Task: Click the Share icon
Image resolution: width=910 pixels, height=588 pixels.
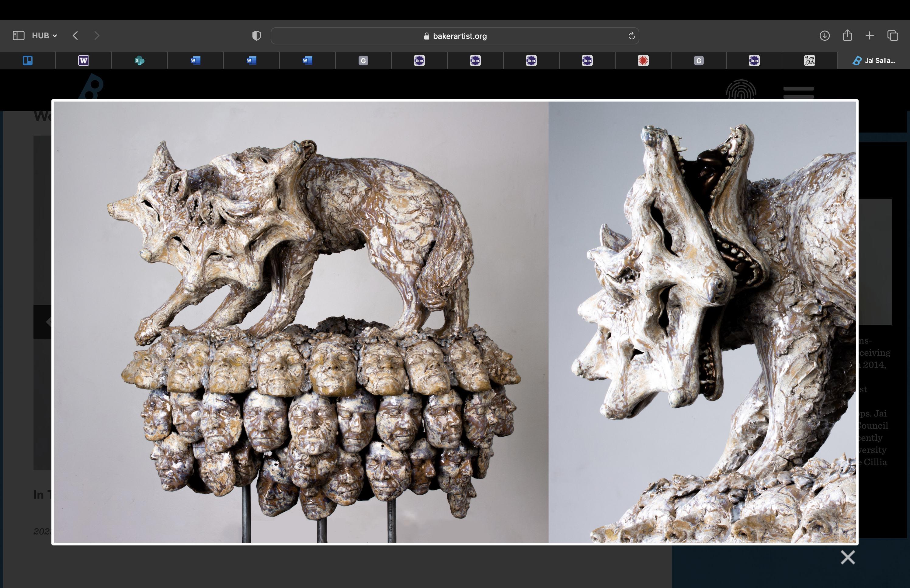Action: [x=847, y=36]
